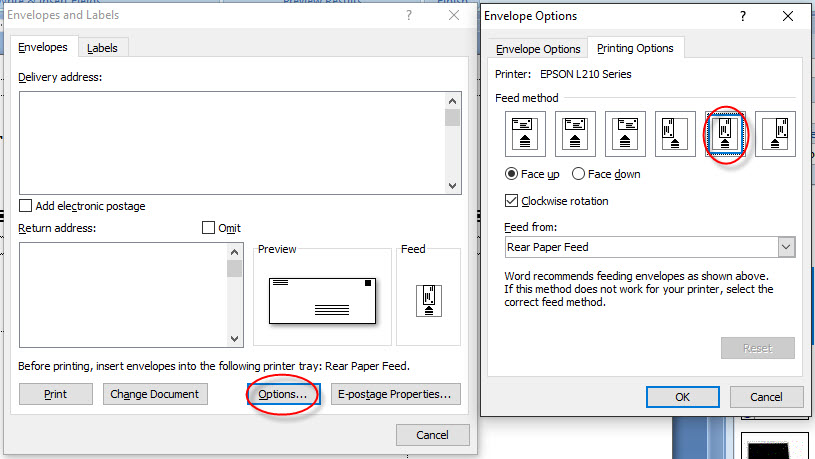Select the horizontal centered envelope feed method
The image size is (815, 459).
pyautogui.click(x=575, y=134)
